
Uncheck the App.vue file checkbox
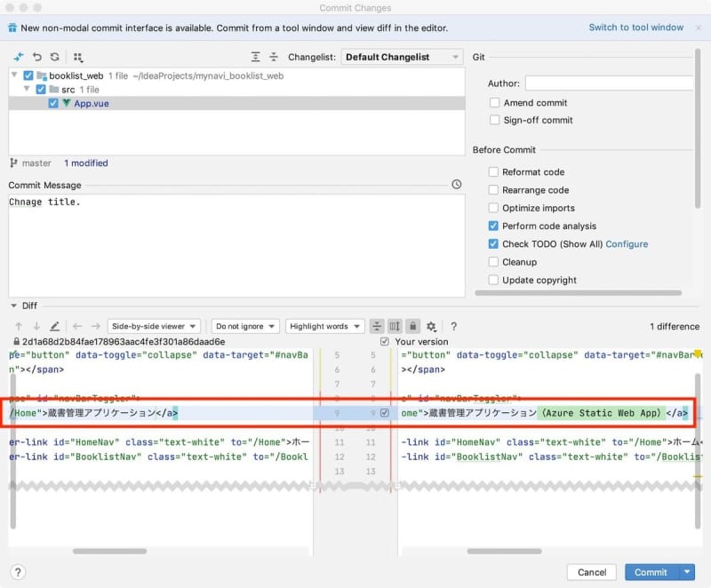coord(53,103)
